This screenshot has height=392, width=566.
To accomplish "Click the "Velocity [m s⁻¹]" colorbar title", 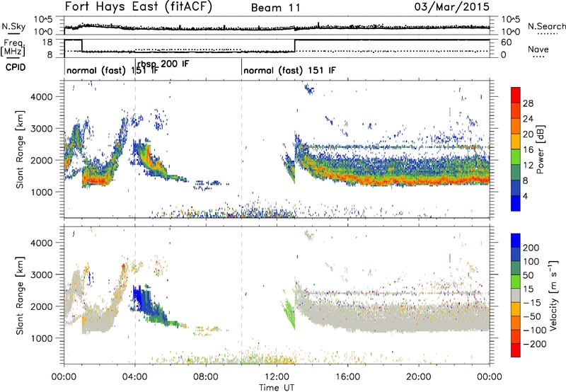I will tap(553, 295).
